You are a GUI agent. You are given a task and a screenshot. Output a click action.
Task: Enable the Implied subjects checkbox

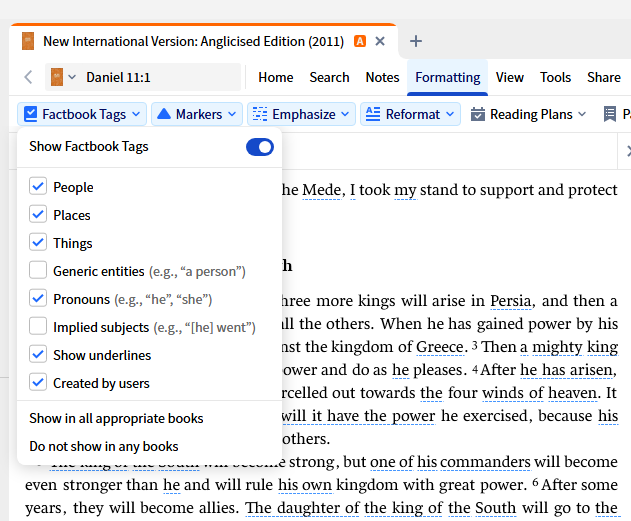[38, 326]
